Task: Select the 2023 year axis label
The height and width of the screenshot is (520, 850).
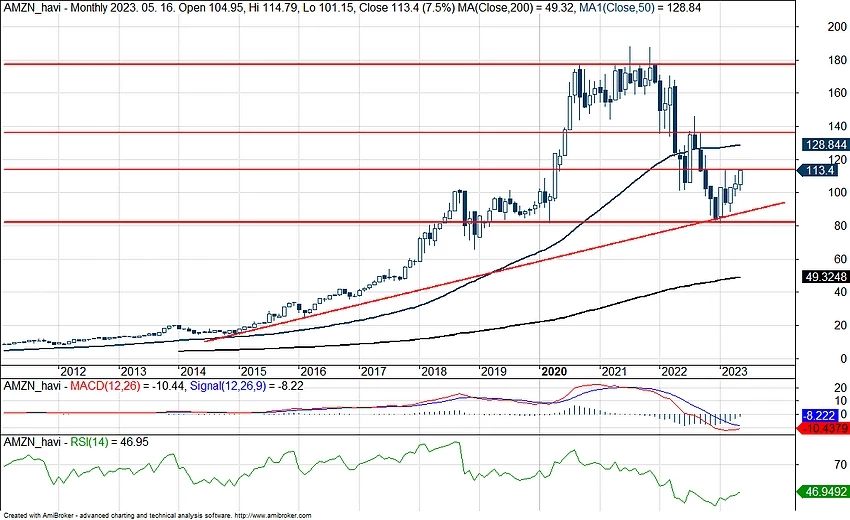Action: pyautogui.click(x=733, y=371)
